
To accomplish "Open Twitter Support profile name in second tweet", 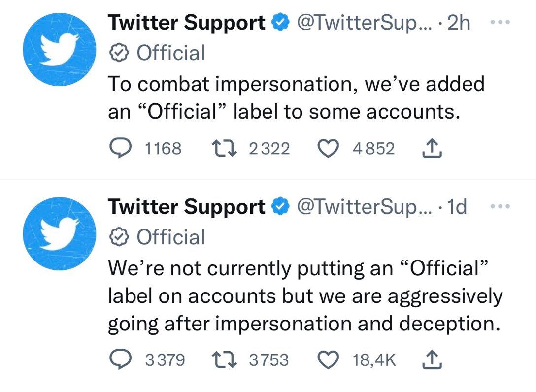I will pyautogui.click(x=186, y=207).
